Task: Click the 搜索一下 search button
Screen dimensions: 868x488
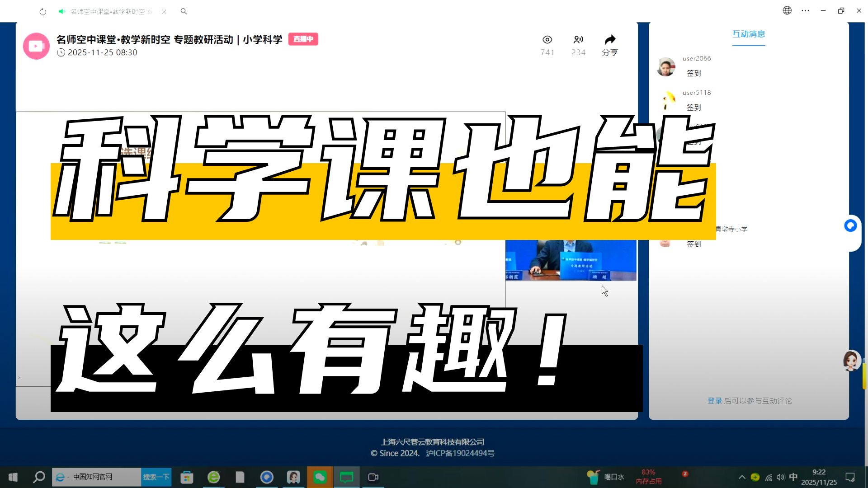Action: coord(156,477)
